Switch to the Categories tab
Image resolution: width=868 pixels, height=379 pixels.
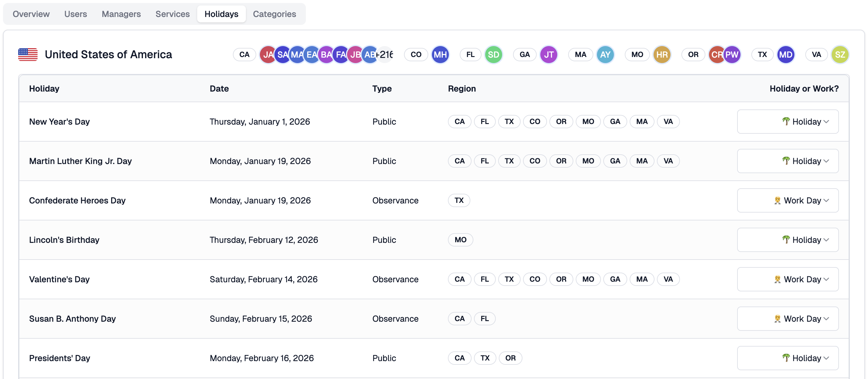pos(274,14)
